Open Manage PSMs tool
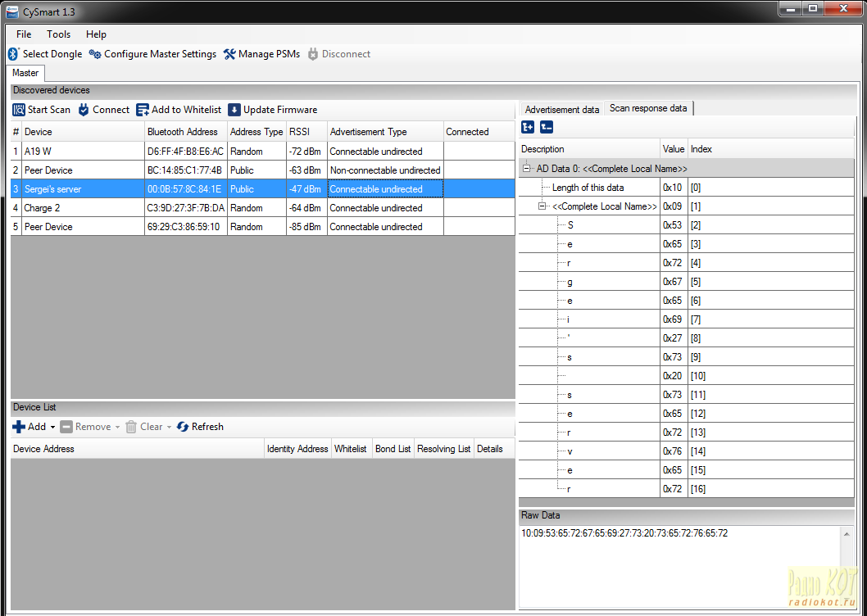867x616 pixels. click(x=261, y=54)
